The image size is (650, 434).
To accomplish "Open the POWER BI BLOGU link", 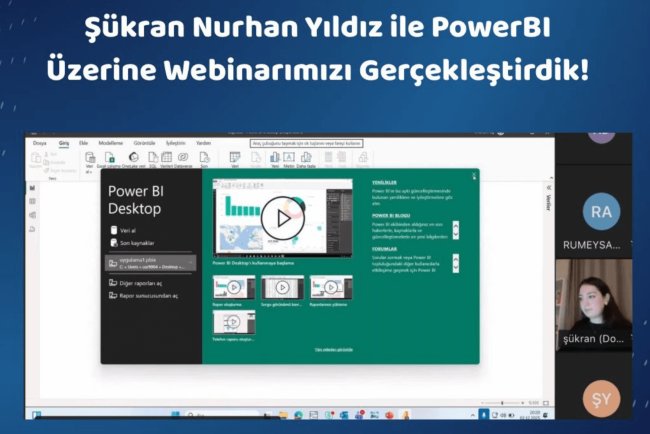I will 391,216.
